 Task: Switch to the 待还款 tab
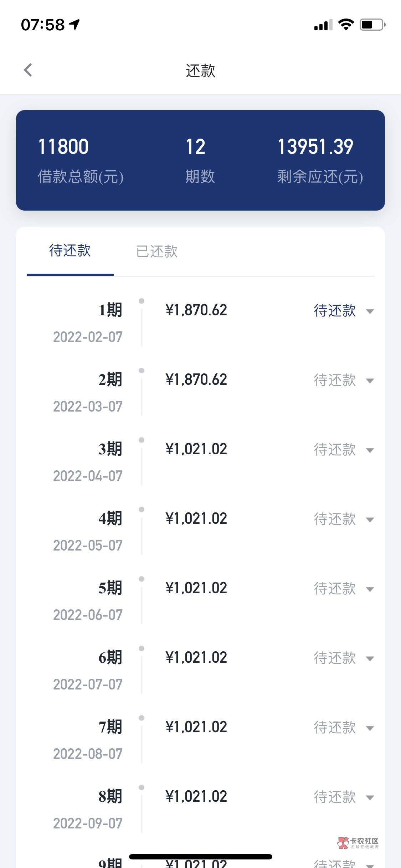tap(70, 251)
